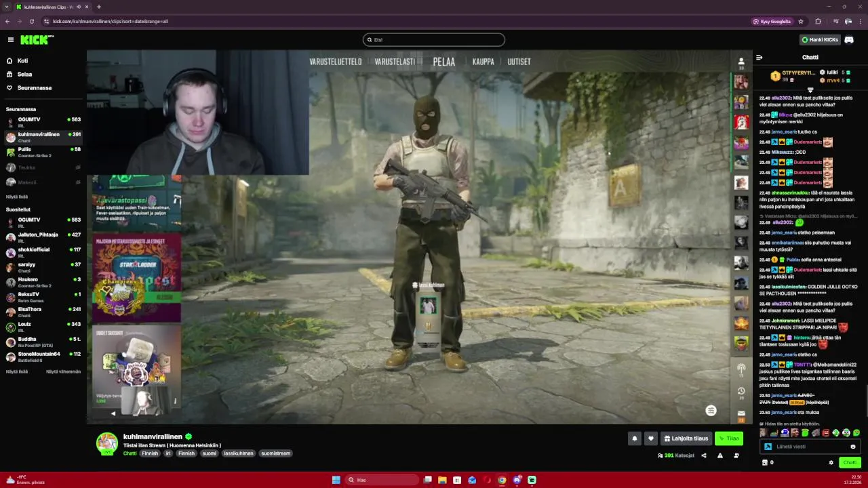
Task: Open the VARUSTELASTI tab in the game
Action: point(395,62)
